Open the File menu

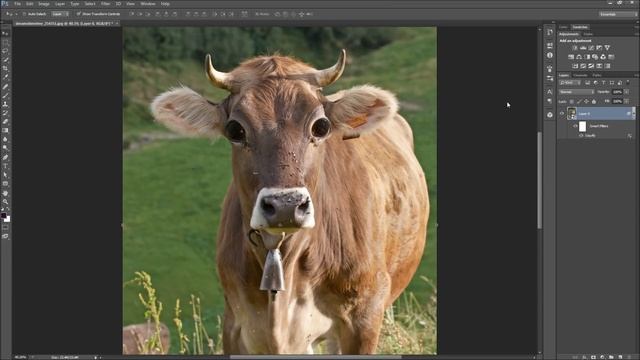click(18, 4)
